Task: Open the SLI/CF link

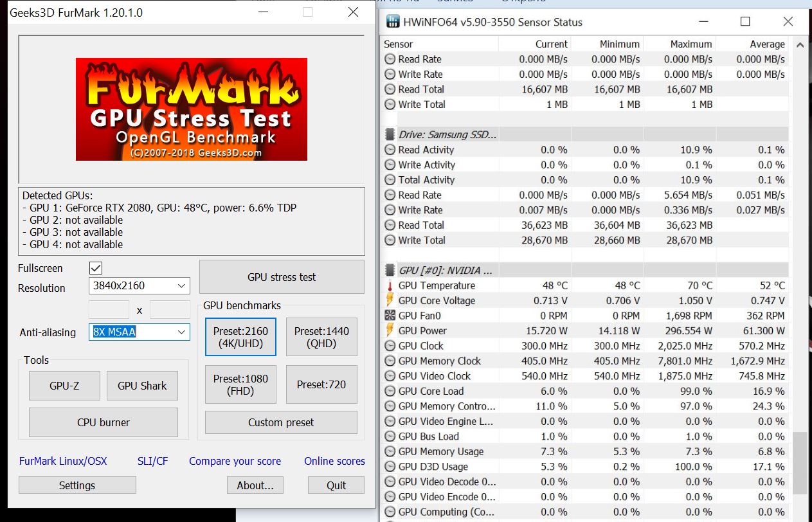Action: (x=152, y=461)
